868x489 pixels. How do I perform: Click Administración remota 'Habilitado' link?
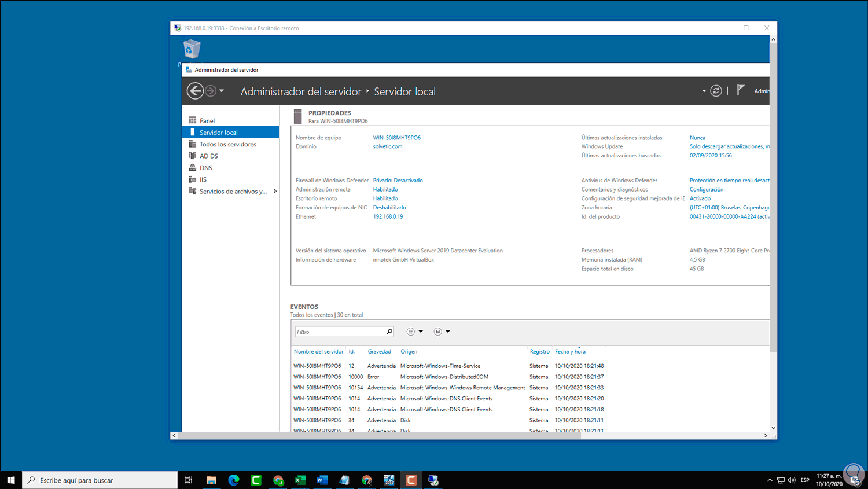(x=385, y=189)
